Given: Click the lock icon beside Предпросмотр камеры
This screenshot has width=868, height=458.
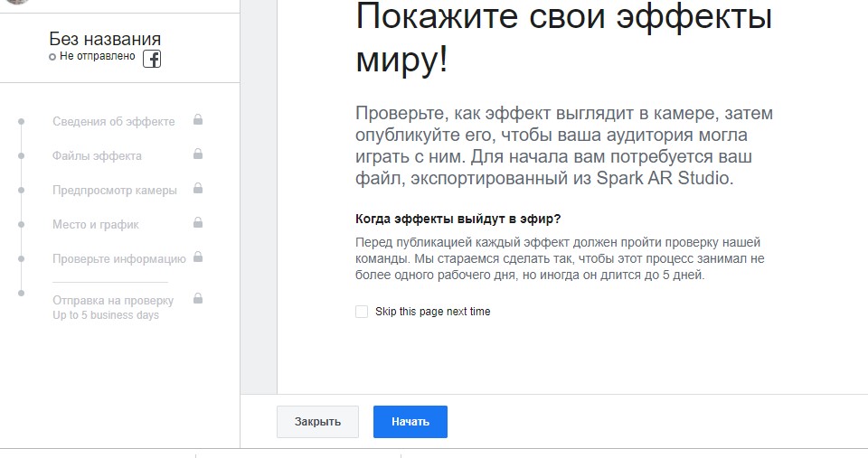Looking at the screenshot, I should 197,189.
